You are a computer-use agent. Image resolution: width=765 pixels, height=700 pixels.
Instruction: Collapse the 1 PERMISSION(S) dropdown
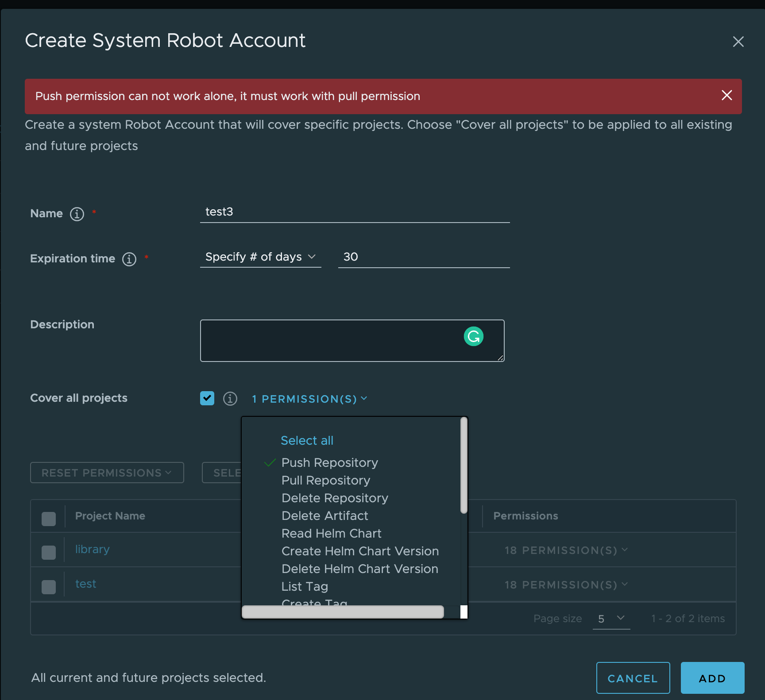[x=309, y=399]
